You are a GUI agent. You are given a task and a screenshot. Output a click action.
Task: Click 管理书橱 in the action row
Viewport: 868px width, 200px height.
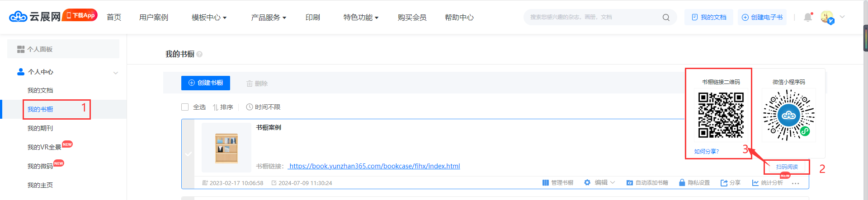click(558, 182)
